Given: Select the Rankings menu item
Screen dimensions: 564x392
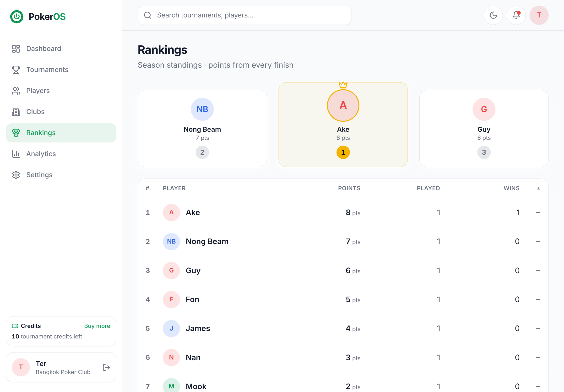Looking at the screenshot, I should click(x=61, y=133).
